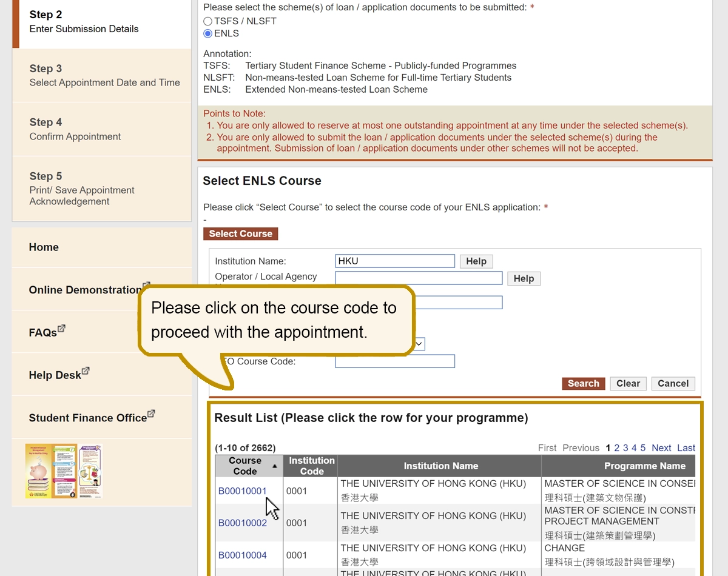Select the ENLS radio option
The image size is (728, 576).
pos(208,34)
